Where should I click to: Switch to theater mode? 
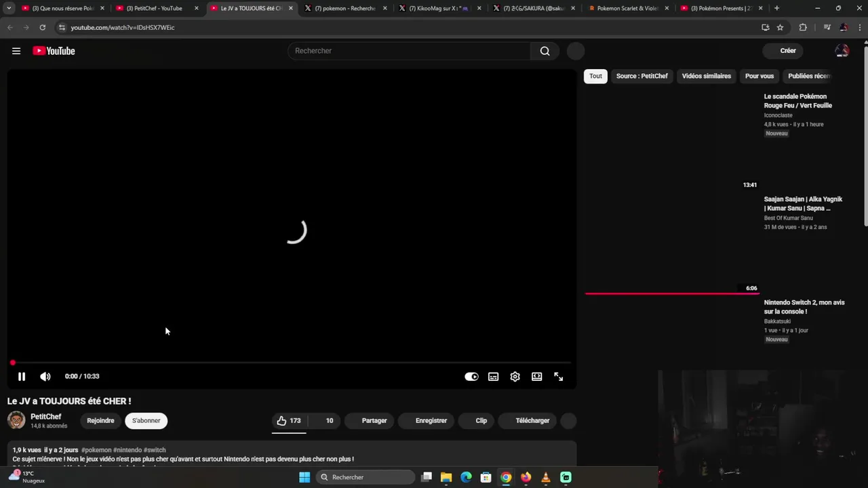point(537,377)
